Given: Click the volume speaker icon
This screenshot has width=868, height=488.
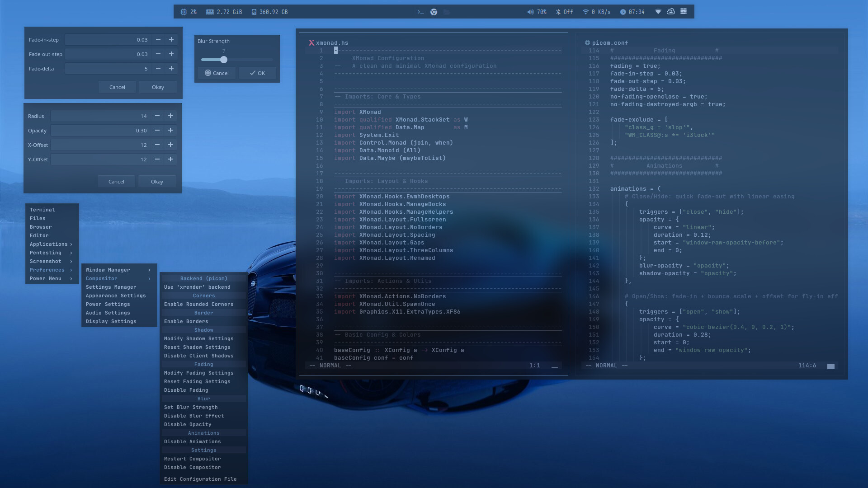Looking at the screenshot, I should click(x=530, y=12).
